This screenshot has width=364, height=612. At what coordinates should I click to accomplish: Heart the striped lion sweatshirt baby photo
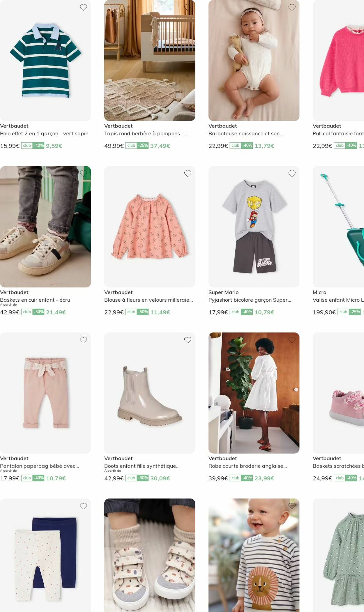(292, 506)
